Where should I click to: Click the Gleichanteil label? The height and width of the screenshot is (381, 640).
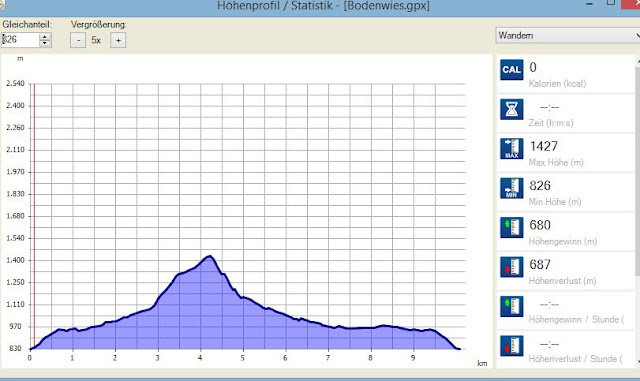coord(27,25)
